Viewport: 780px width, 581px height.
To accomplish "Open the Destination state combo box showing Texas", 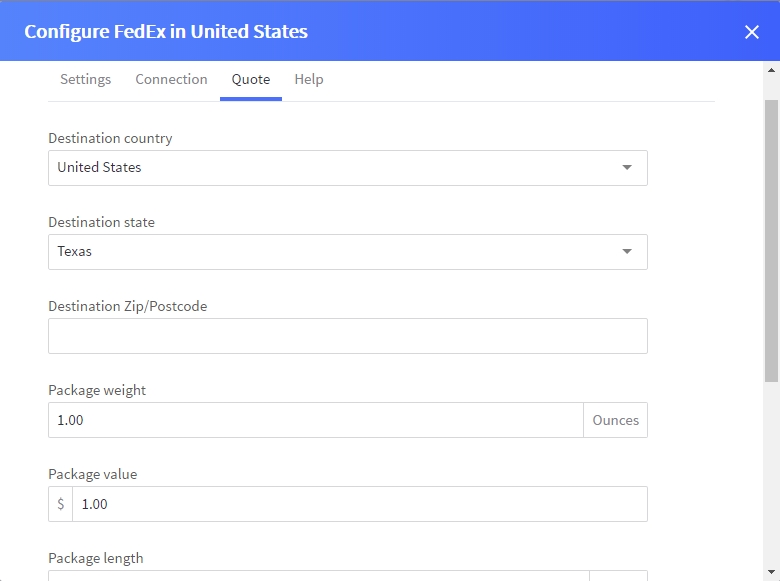I will pyautogui.click(x=330, y=252).
